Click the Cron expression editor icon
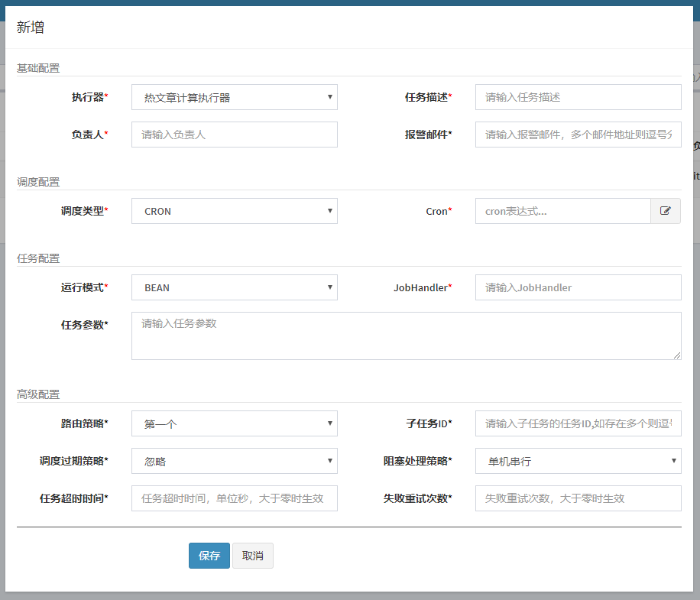The width and height of the screenshot is (700, 600). pyautogui.click(x=666, y=211)
